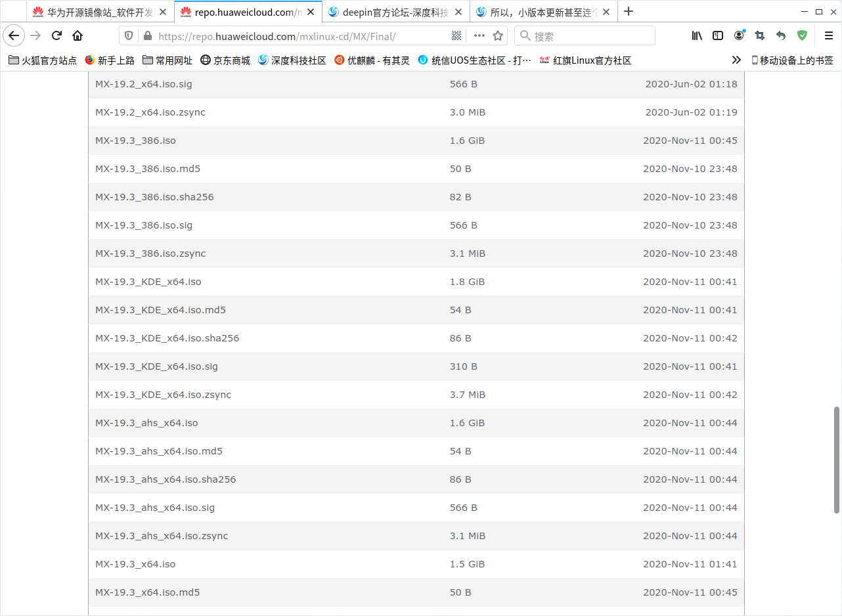Close the 所以，小版本更新 tab

606,12
